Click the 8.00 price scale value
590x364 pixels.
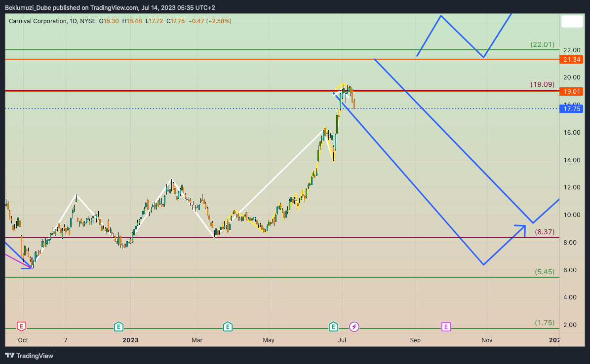coord(570,242)
